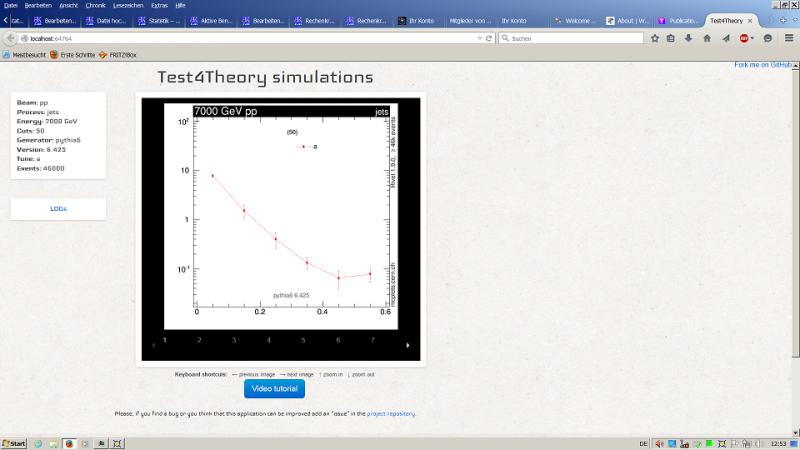The image size is (800, 450).
Task: Click the green square tray icon
Action: [x=709, y=444]
